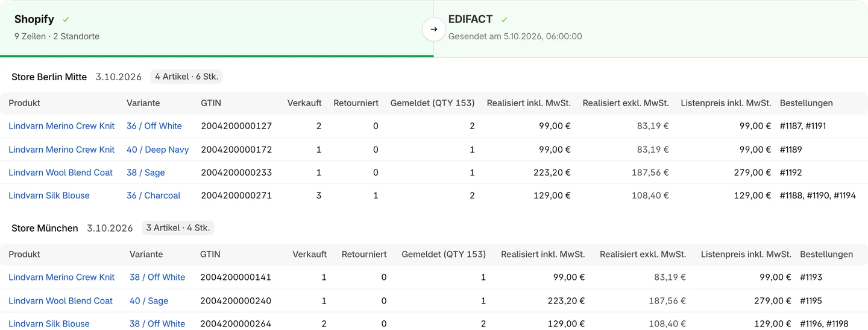The width and height of the screenshot is (868, 330).
Task: Open the 38 / Off White variant of Silk Blouse
Action: coord(157,324)
